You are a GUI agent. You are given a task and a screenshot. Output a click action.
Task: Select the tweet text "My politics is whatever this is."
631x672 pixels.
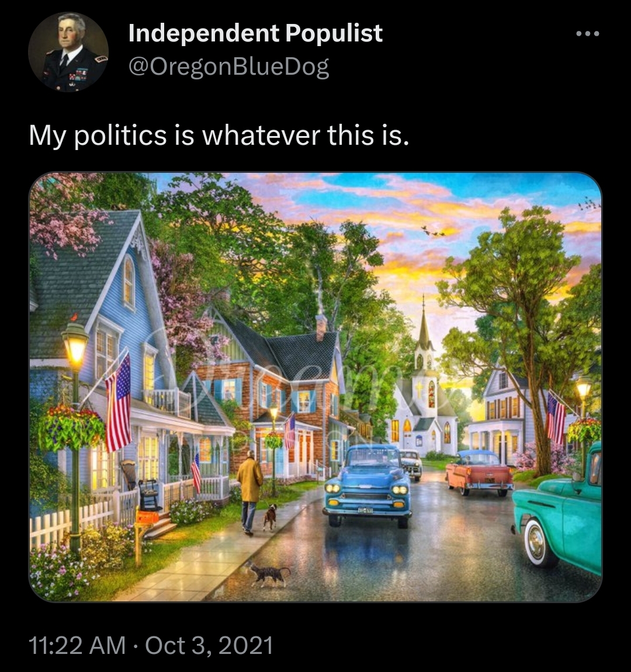coord(219,135)
